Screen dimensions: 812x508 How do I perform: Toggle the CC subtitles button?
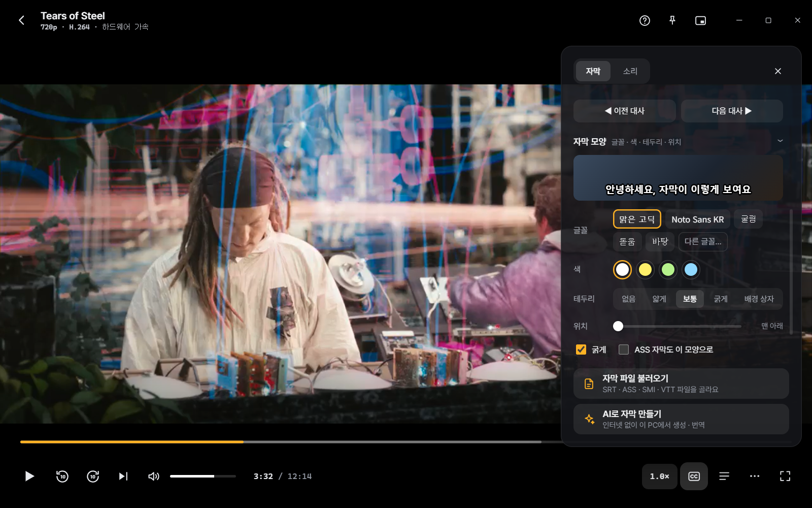694,476
